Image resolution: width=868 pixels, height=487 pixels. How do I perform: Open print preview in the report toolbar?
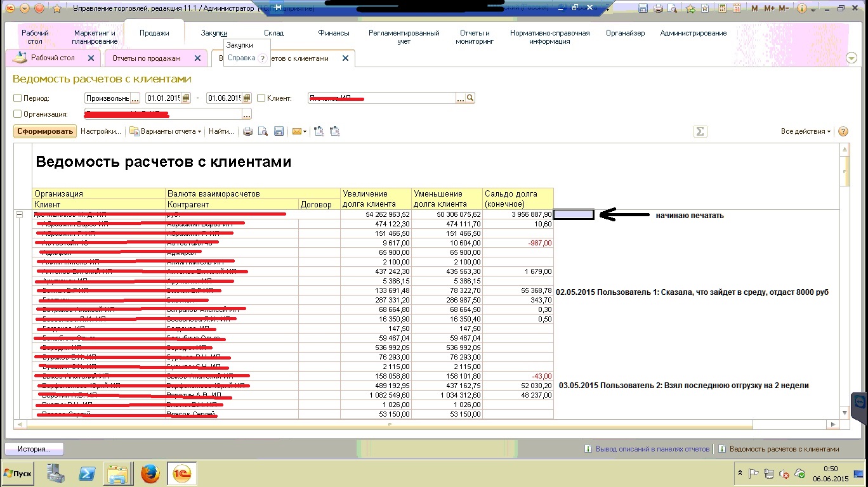point(263,131)
